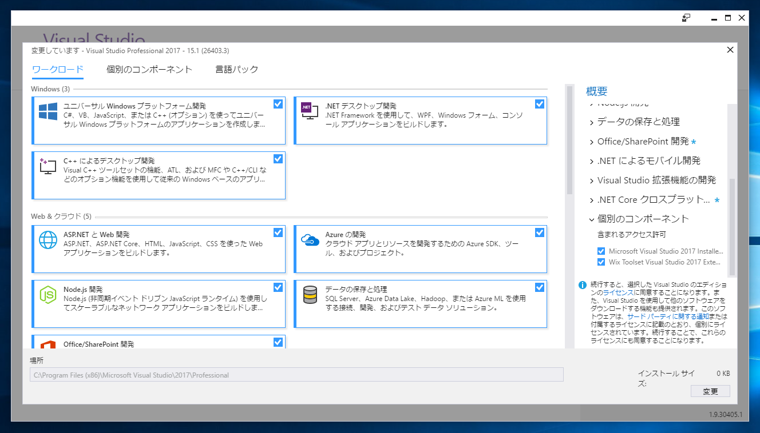The image size is (760, 433).
Task: Uncheck .NET desktop development workload
Action: [x=539, y=104]
